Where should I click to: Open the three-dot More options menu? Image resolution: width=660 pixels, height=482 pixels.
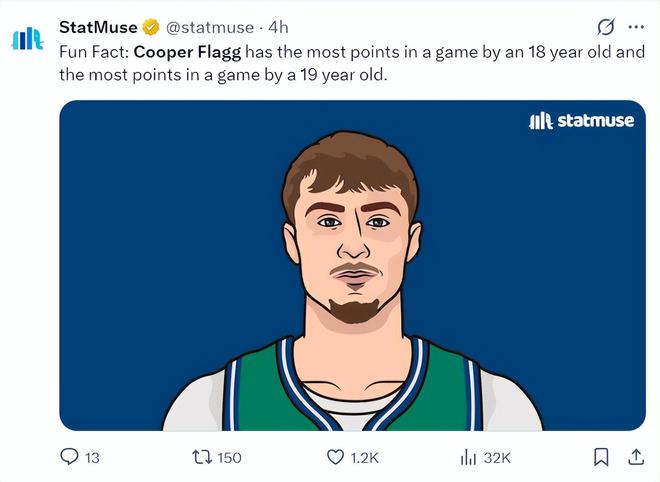636,27
